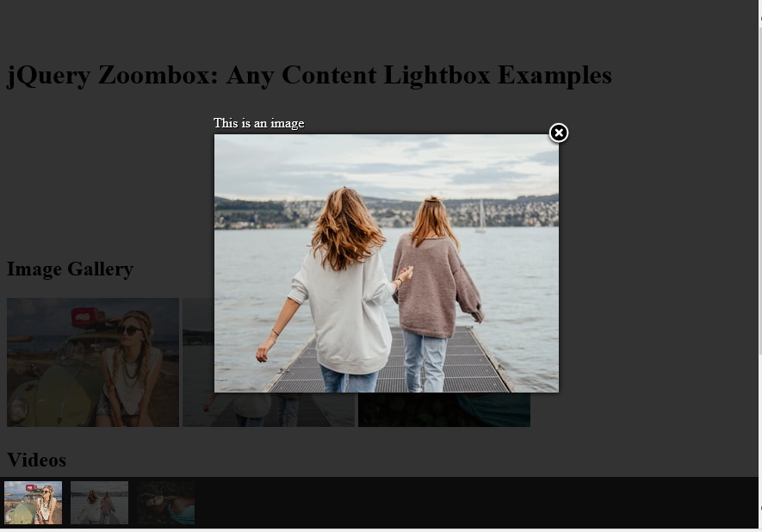
Task: Select the dark third thumbnail in bottom strip
Action: [x=165, y=503]
